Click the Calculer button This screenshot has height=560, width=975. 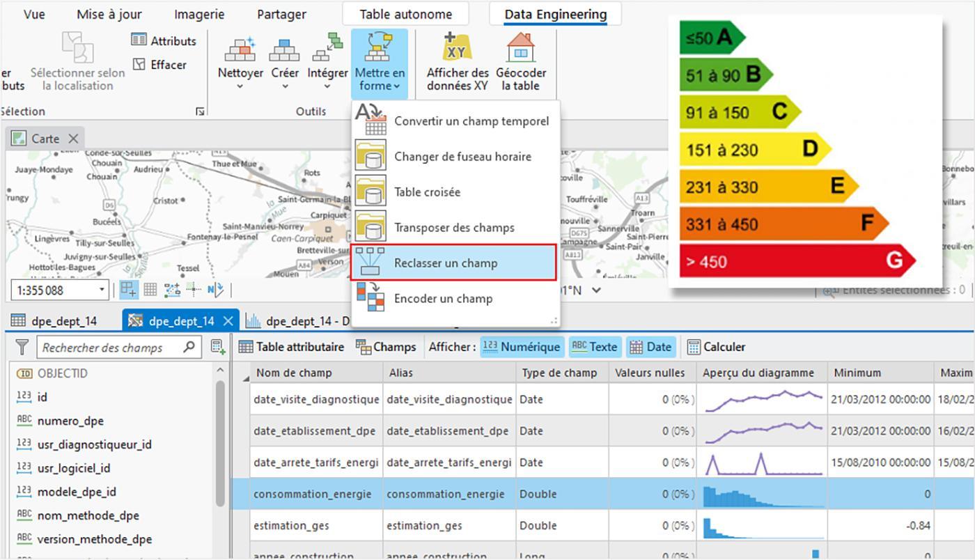click(x=717, y=347)
